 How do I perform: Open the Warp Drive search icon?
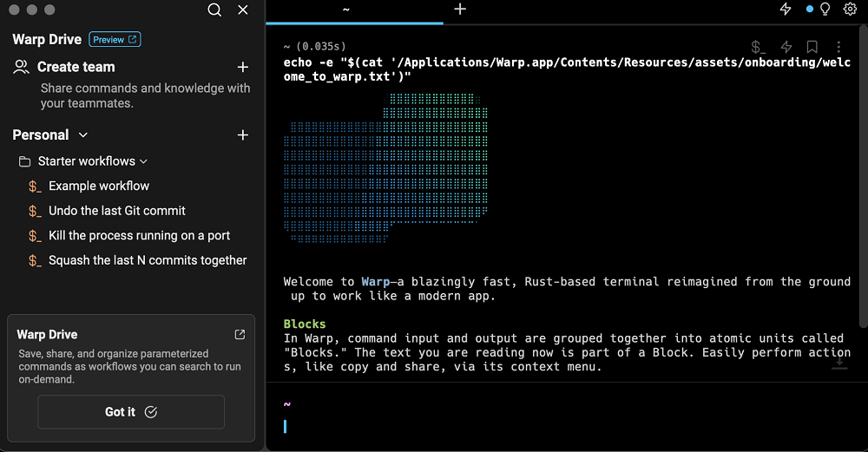(214, 10)
